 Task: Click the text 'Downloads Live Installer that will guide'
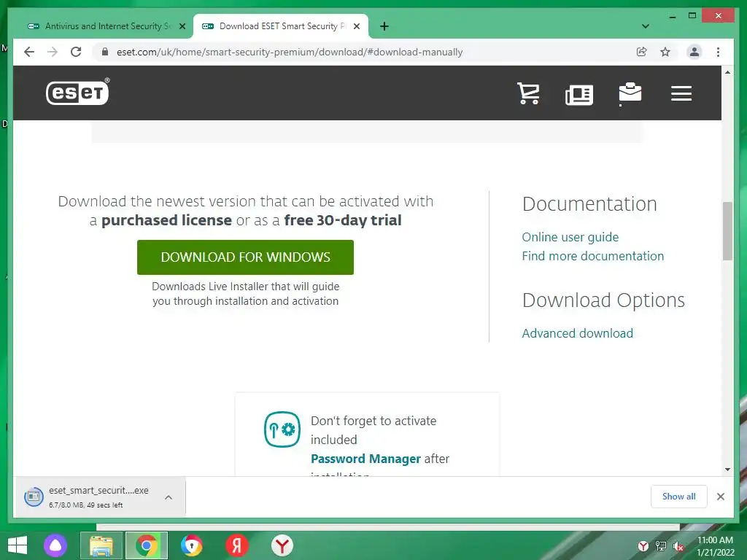(x=245, y=287)
